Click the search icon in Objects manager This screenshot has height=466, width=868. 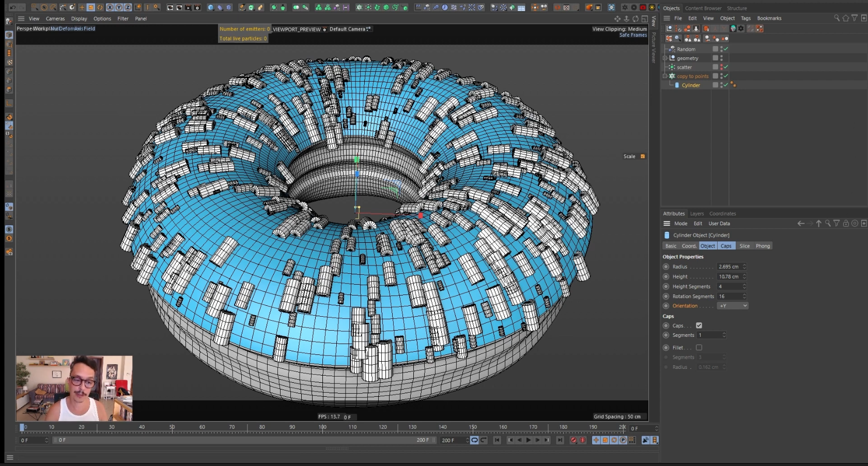pyautogui.click(x=836, y=18)
